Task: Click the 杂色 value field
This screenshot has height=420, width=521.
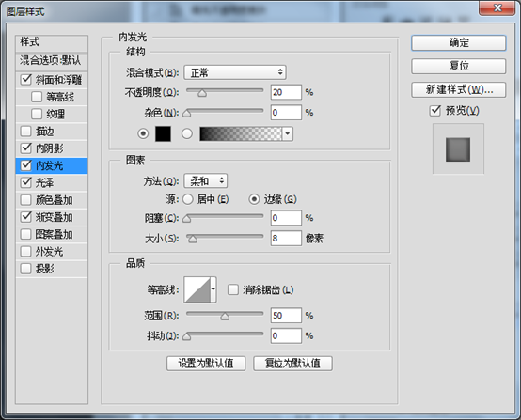Action: 286,112
